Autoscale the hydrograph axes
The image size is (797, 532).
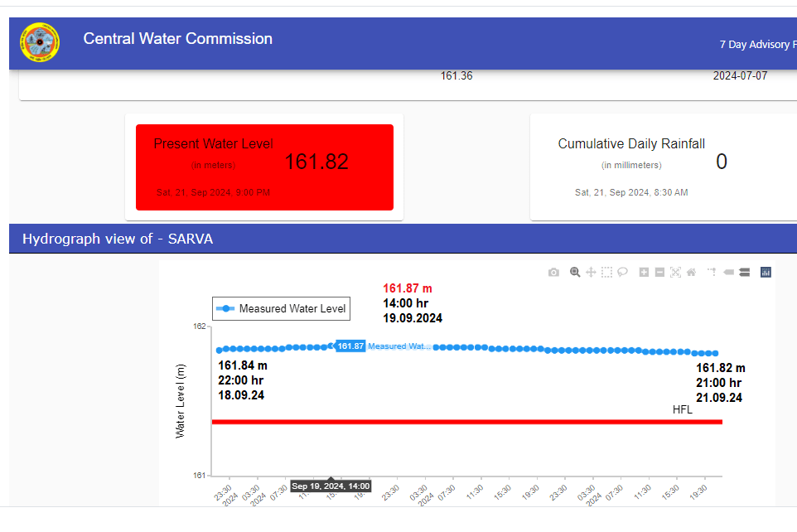675,273
